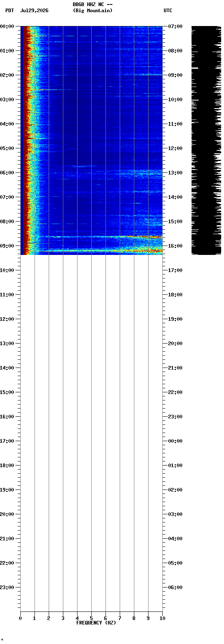Click the UTC time label '13:00'
The height and width of the screenshot is (644, 224).
(175, 173)
